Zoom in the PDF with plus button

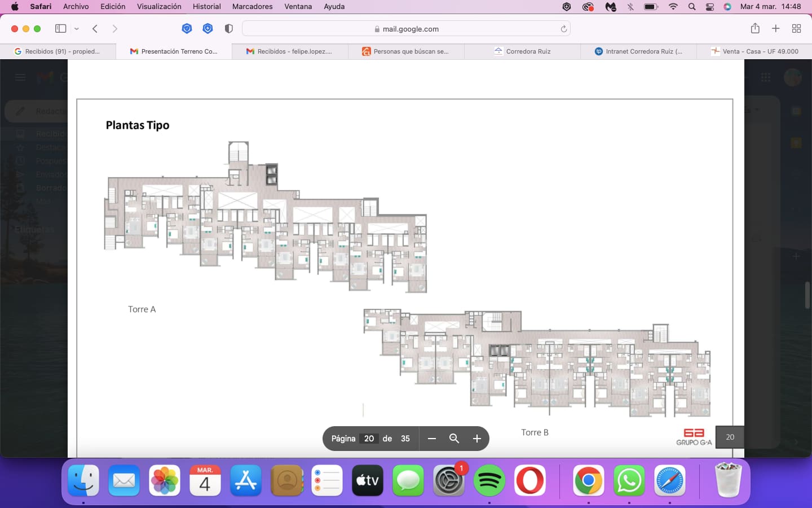[477, 439]
